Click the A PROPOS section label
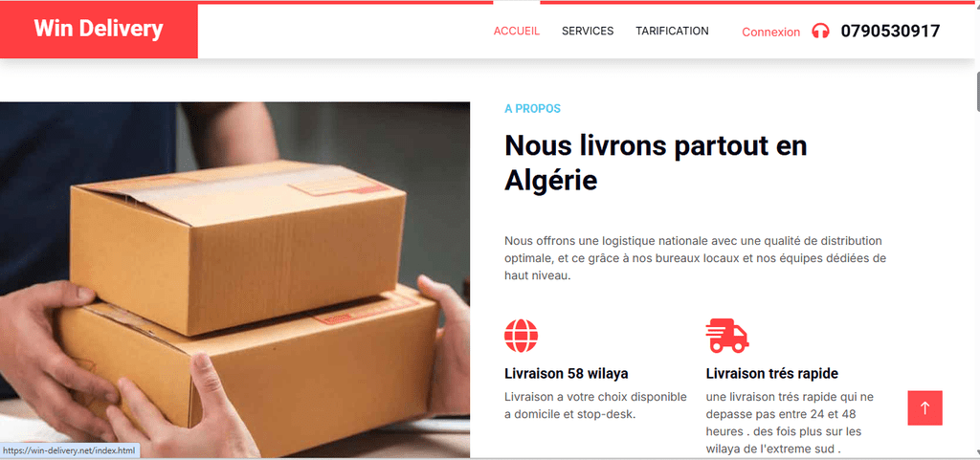This screenshot has height=460, width=980. tap(532, 109)
